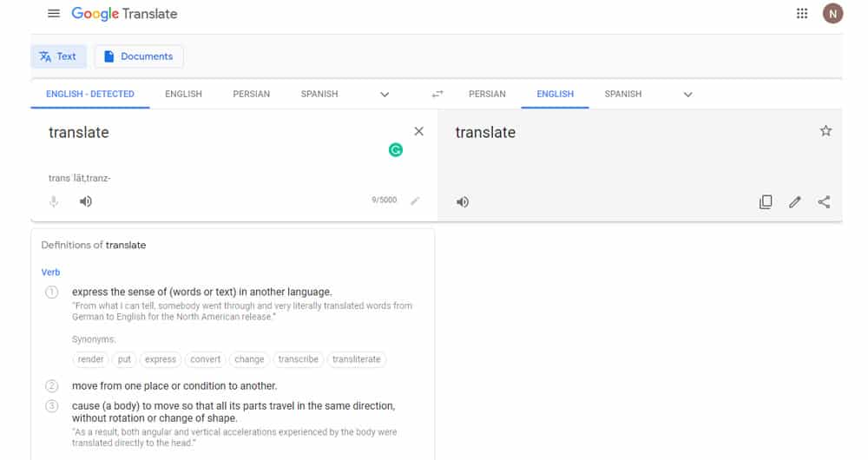Viewport: 868px width, 460px height.
Task: Select Spanish as source language
Action: (319, 94)
